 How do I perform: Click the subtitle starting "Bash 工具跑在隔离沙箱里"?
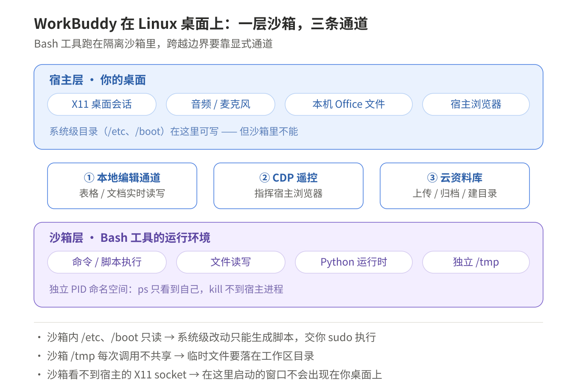pos(154,44)
